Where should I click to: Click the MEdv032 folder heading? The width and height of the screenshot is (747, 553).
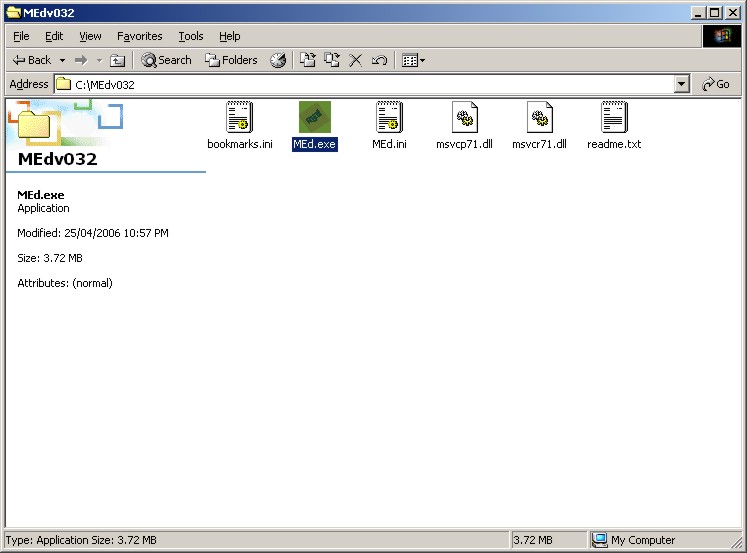point(58,159)
